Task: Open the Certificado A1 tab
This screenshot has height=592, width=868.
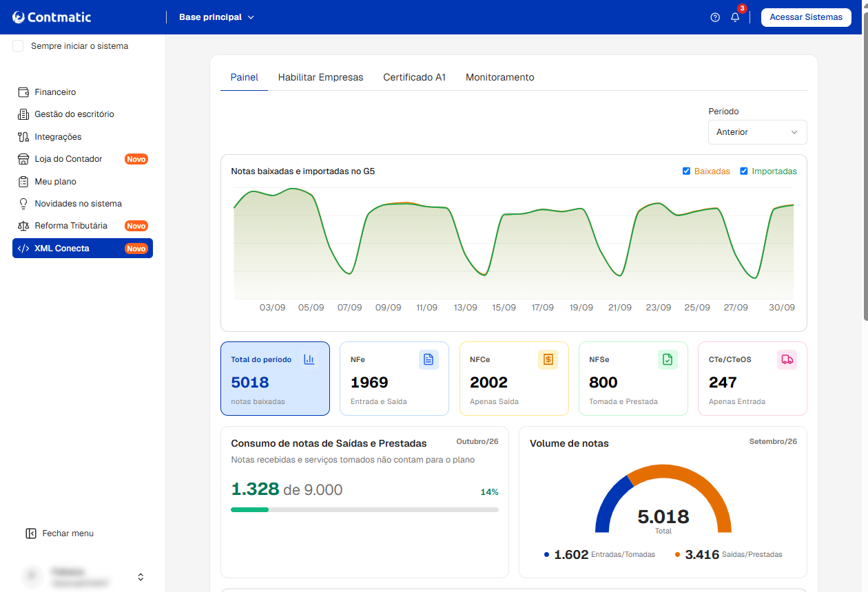Action: (x=415, y=77)
